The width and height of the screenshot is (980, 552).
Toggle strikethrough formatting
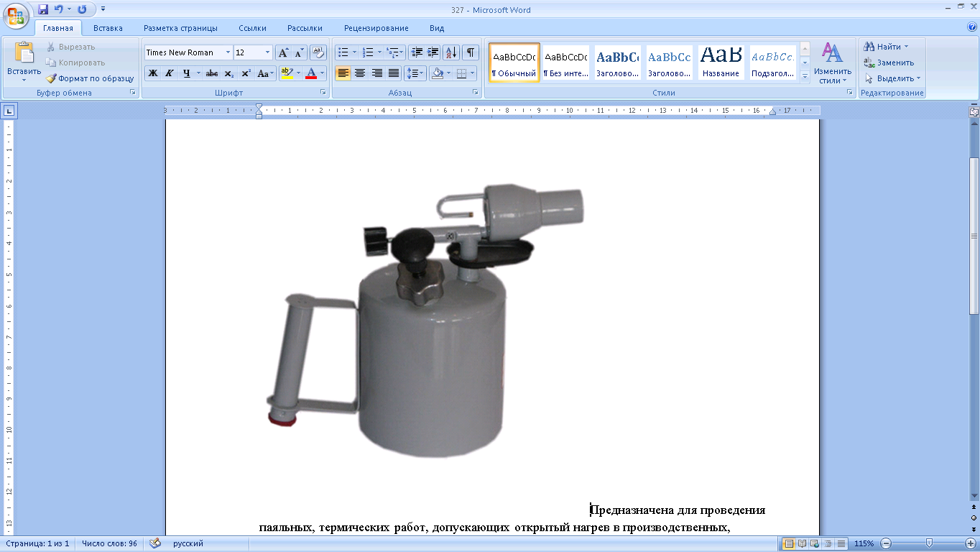211,73
